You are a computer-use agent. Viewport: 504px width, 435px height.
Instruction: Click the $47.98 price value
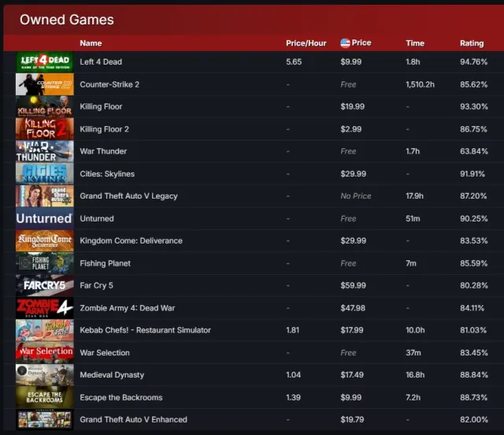(x=353, y=308)
